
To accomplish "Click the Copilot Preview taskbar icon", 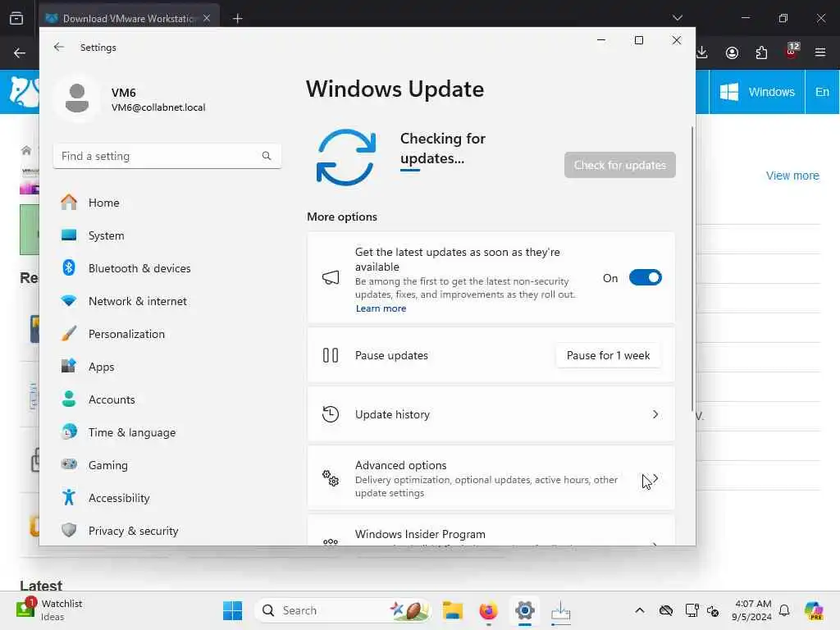I will 813,610.
